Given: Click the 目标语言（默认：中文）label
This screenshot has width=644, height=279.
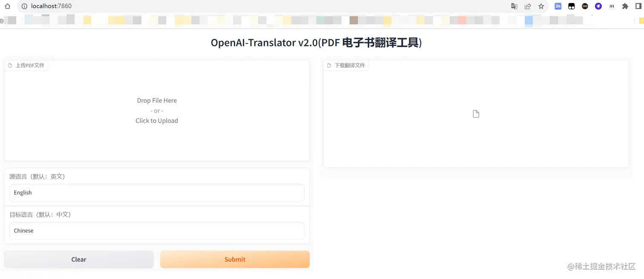Looking at the screenshot, I should coord(40,214).
